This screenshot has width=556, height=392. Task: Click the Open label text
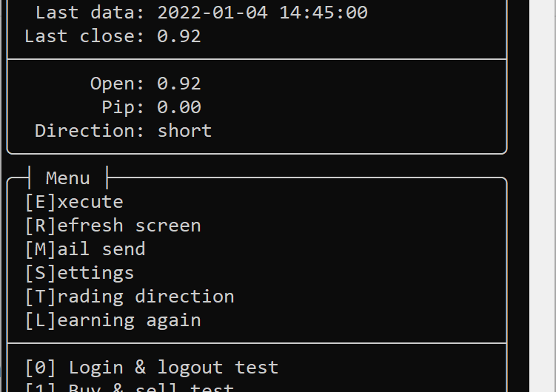pyautogui.click(x=118, y=84)
